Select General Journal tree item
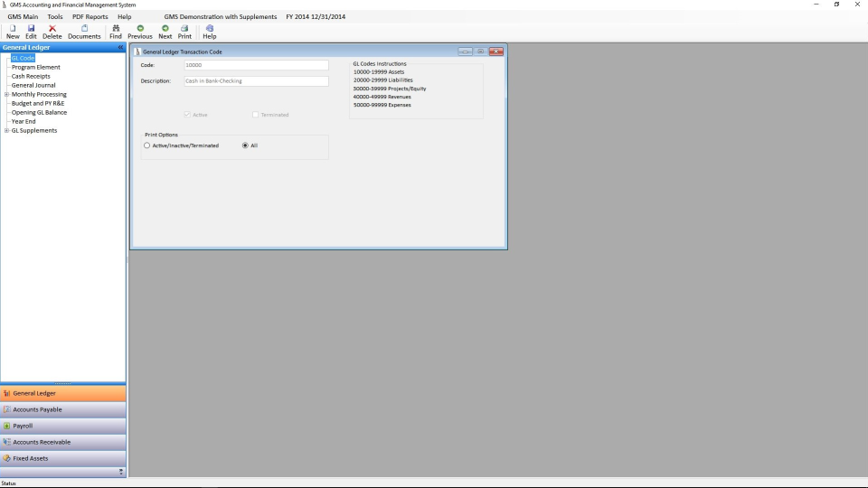Viewport: 868px width, 488px height. tap(33, 85)
